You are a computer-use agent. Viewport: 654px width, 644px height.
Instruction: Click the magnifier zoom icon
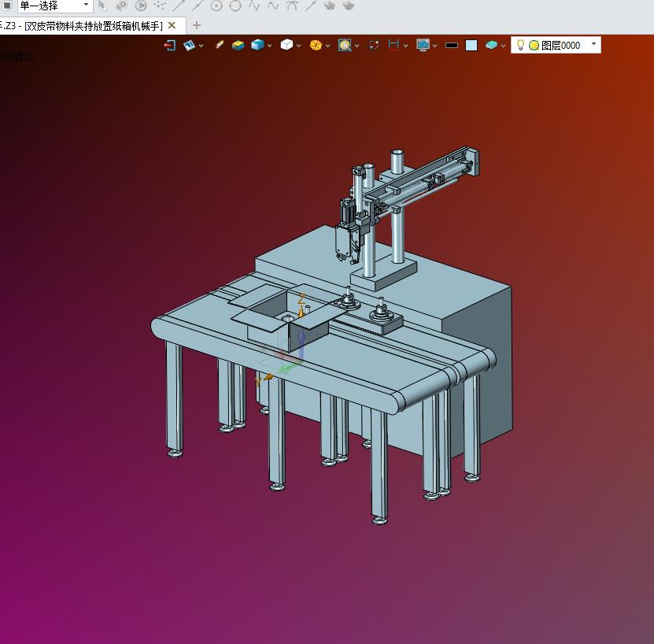345,46
